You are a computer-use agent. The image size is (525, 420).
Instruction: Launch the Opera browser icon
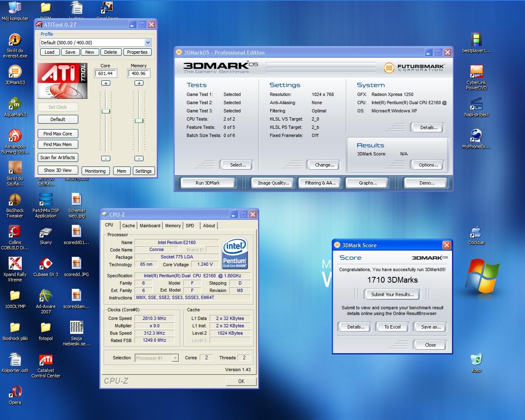coord(15,395)
